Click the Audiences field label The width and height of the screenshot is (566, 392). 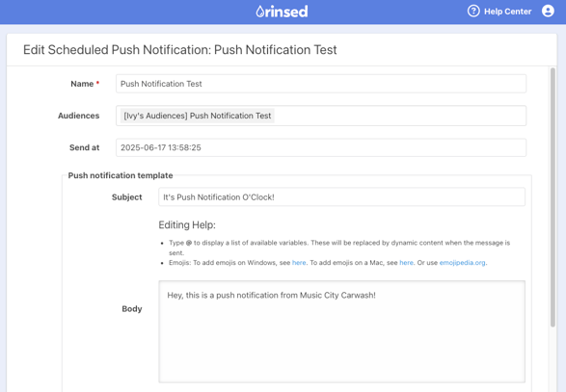78,116
